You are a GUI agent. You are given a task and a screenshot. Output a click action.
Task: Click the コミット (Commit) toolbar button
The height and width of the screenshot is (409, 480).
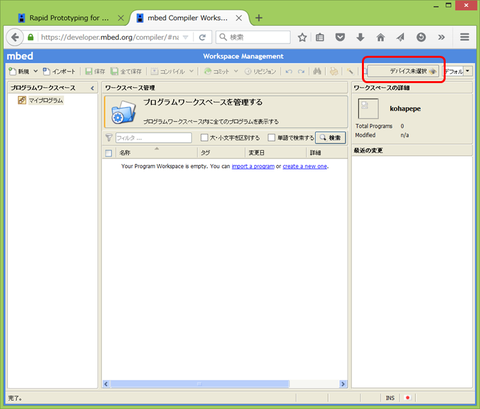tap(217, 71)
